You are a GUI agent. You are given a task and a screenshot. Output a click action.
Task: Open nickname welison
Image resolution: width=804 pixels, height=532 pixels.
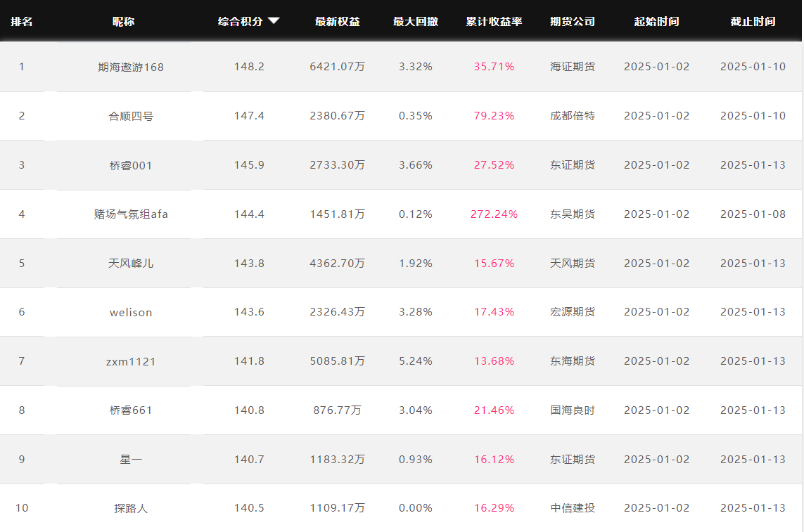click(131, 313)
